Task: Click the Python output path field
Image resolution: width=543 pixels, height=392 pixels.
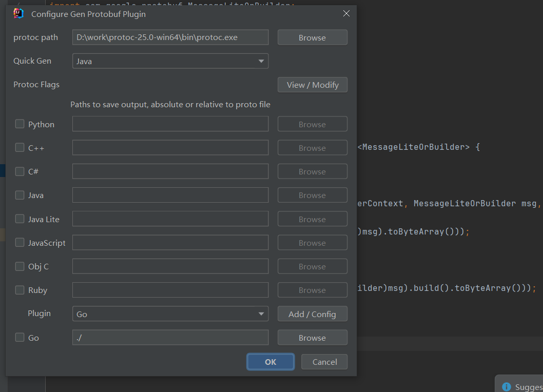Action: pyautogui.click(x=170, y=124)
